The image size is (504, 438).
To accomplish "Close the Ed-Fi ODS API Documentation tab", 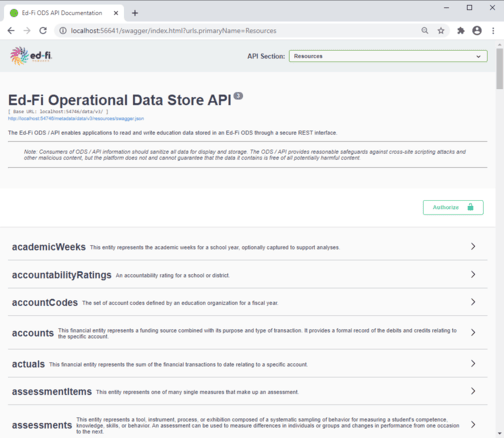I will tap(116, 13).
